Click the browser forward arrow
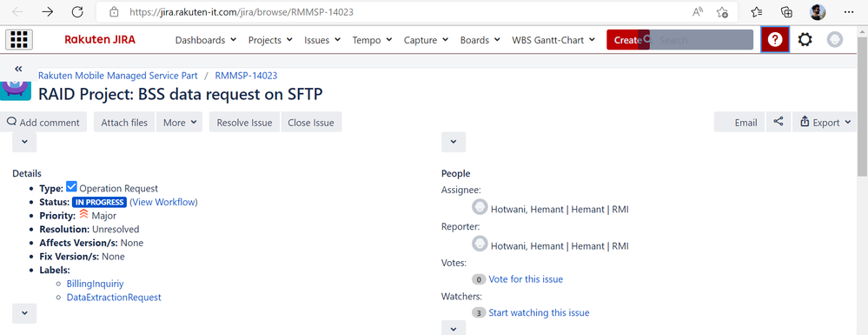The height and width of the screenshot is (335, 868). tap(48, 11)
